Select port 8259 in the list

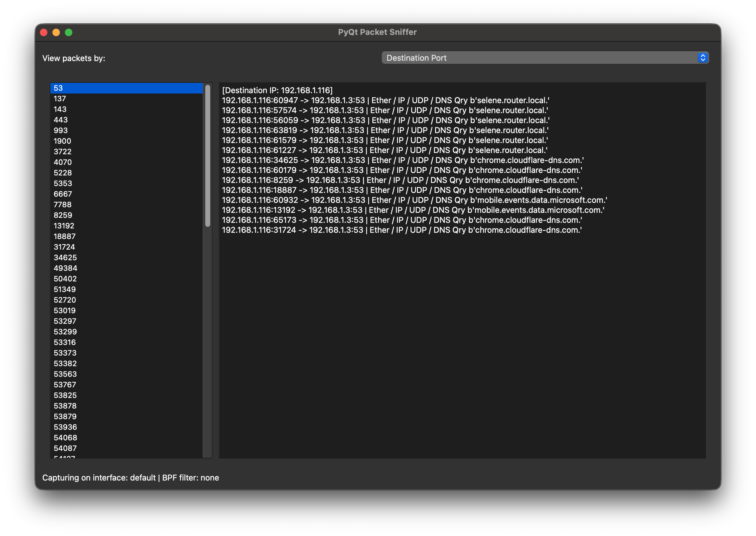pyautogui.click(x=63, y=215)
